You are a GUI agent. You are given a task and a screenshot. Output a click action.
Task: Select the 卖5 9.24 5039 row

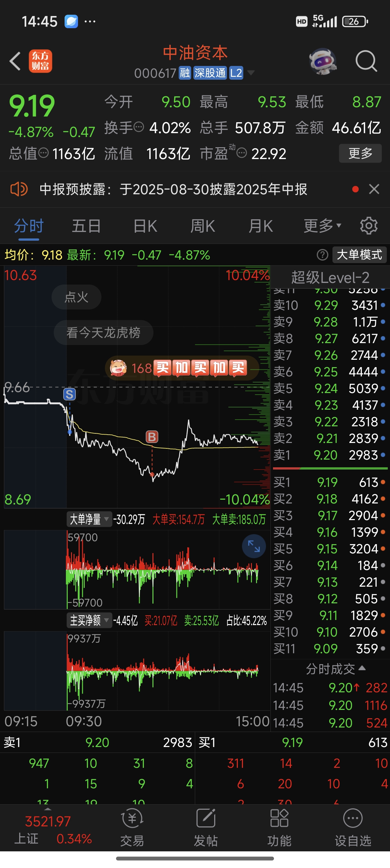[x=330, y=389]
